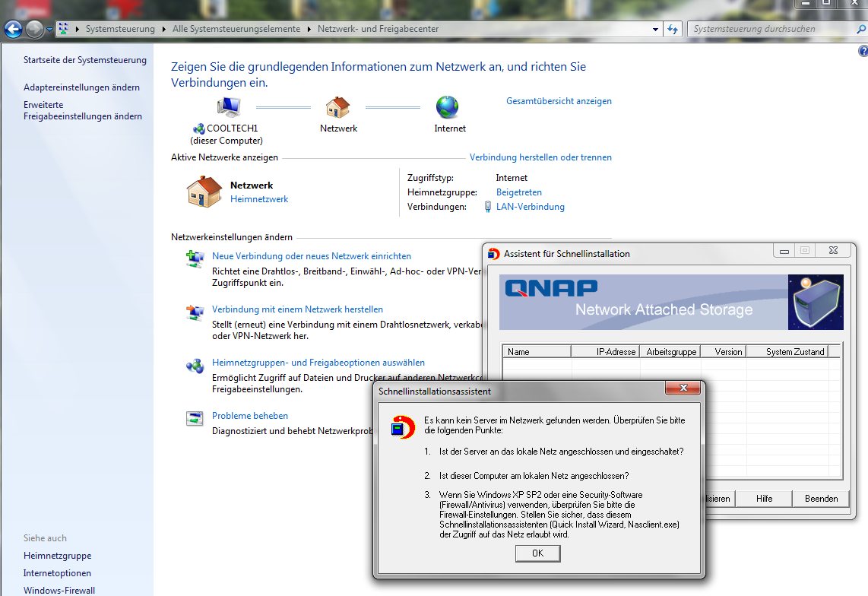Click the Netzwerk house icon in map

click(x=337, y=106)
